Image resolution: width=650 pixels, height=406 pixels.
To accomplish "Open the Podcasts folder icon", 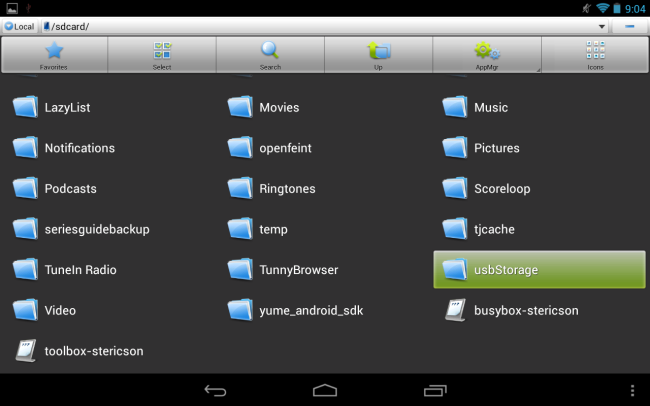I will [25, 188].
